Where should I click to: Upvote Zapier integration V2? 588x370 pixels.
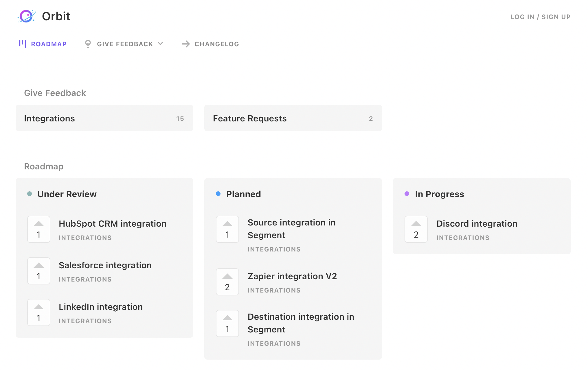[x=227, y=282]
